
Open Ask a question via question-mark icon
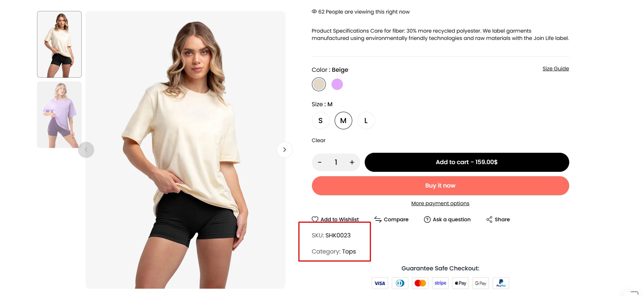tap(427, 219)
